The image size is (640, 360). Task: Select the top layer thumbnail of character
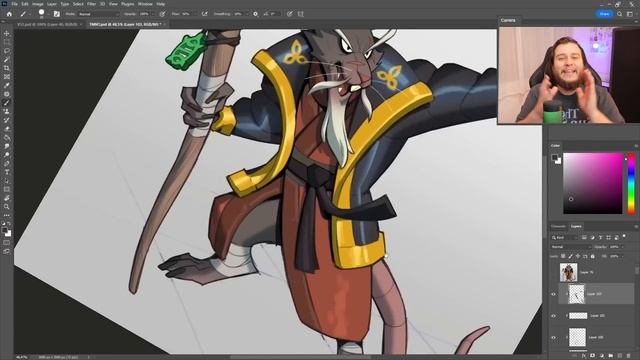(569, 272)
